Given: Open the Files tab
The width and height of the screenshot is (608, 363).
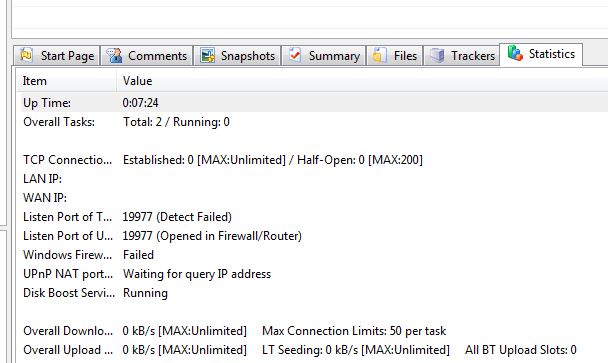Looking at the screenshot, I should pos(394,55).
